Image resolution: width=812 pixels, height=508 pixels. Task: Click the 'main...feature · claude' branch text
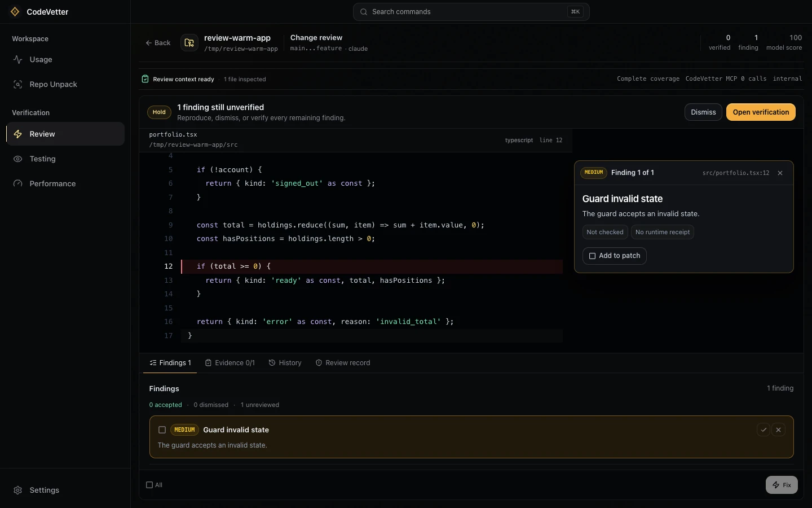click(329, 49)
